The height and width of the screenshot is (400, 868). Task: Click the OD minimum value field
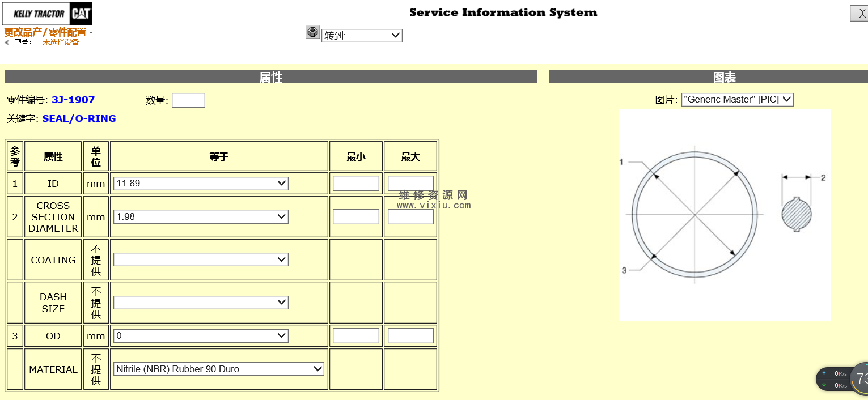click(356, 335)
